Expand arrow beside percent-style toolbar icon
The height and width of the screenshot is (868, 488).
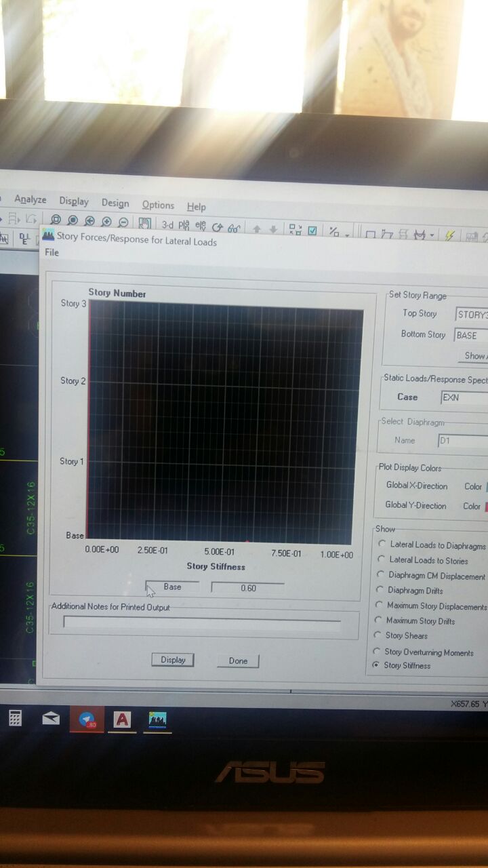pos(346,235)
